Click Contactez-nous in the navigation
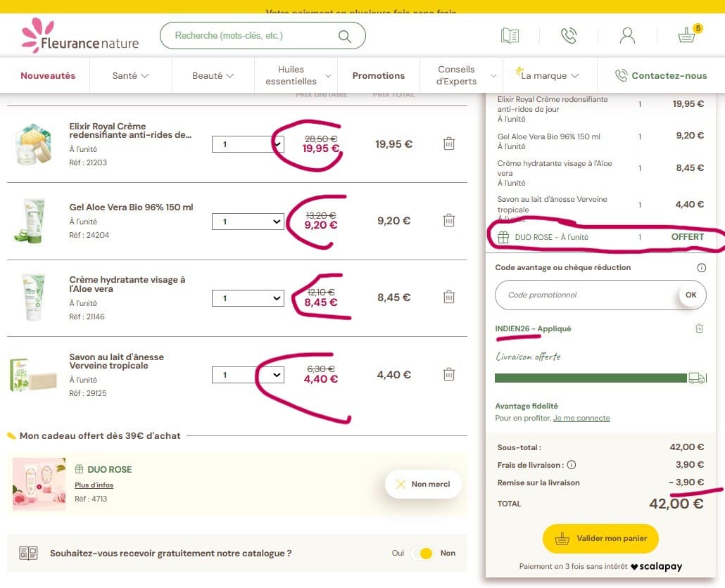Viewport: 725px width, 588px height. pos(661,75)
